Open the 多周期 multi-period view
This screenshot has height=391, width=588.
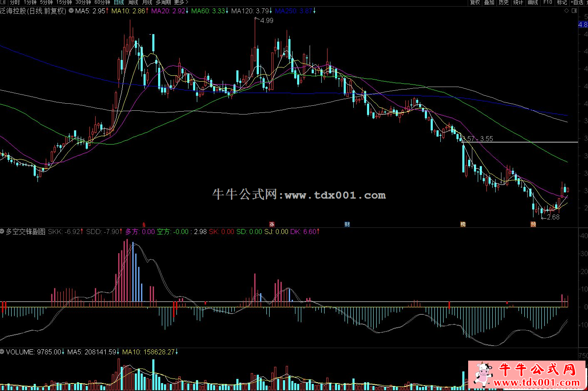pyautogui.click(x=163, y=2)
